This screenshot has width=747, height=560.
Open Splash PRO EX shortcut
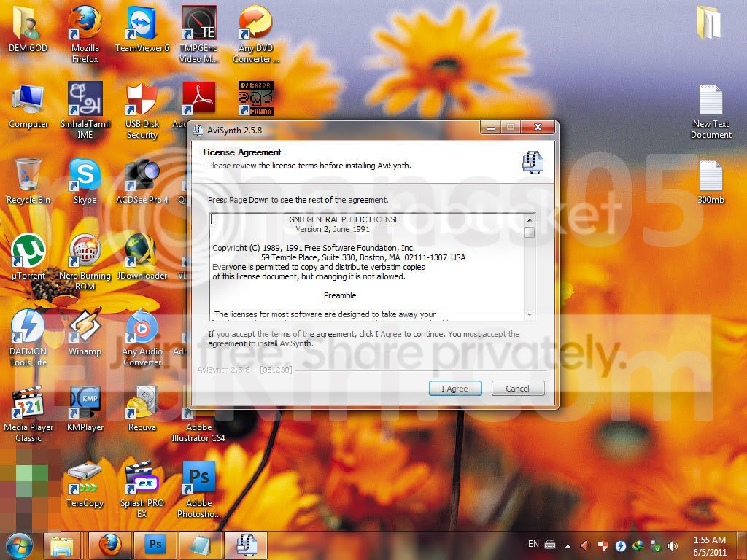tap(142, 489)
